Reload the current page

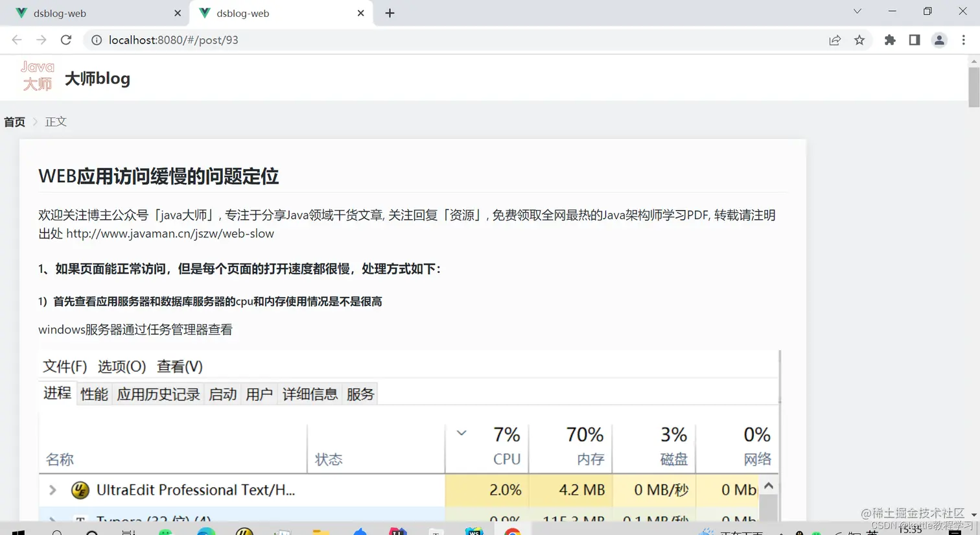pos(66,40)
